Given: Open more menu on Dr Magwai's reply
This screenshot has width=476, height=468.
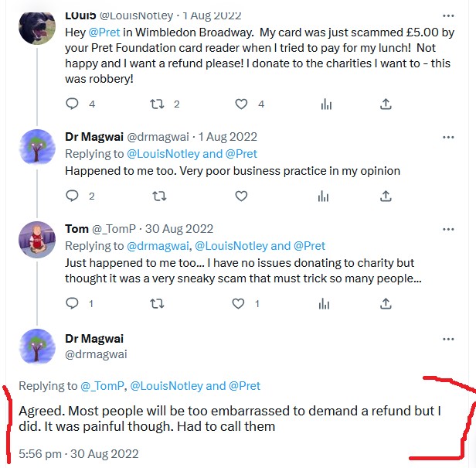Looking at the screenshot, I should (x=448, y=137).
